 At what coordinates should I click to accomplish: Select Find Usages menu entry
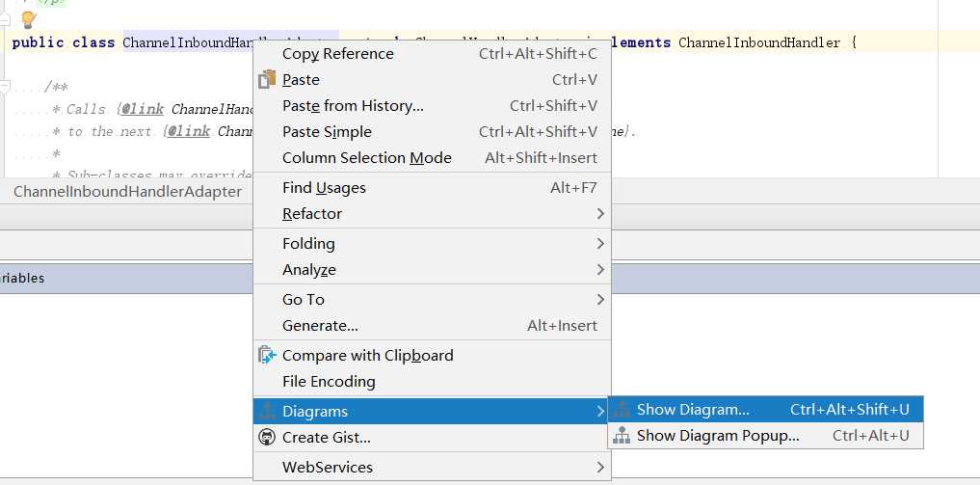tap(338, 187)
